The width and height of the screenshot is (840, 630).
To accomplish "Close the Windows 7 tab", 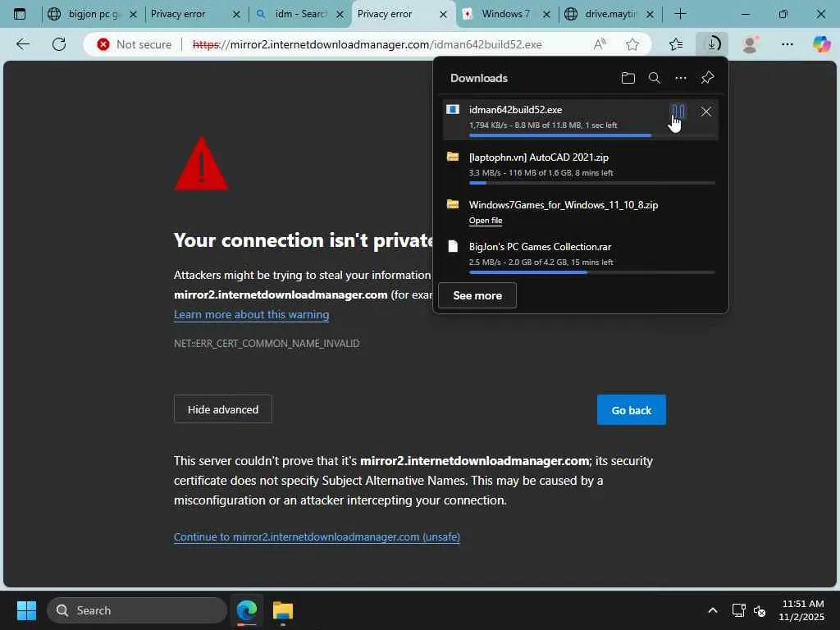I will pos(546,15).
